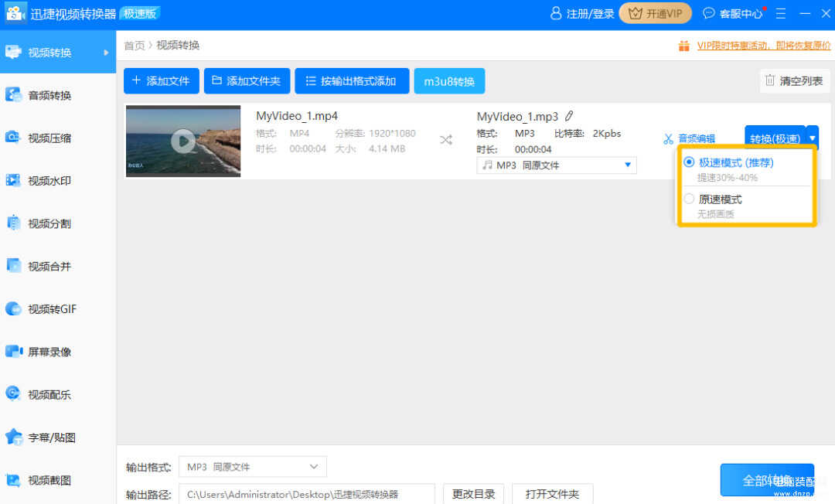The height and width of the screenshot is (504, 835).
Task: Play the MyVideo_1.mp4 thumbnail preview
Action: point(183,141)
